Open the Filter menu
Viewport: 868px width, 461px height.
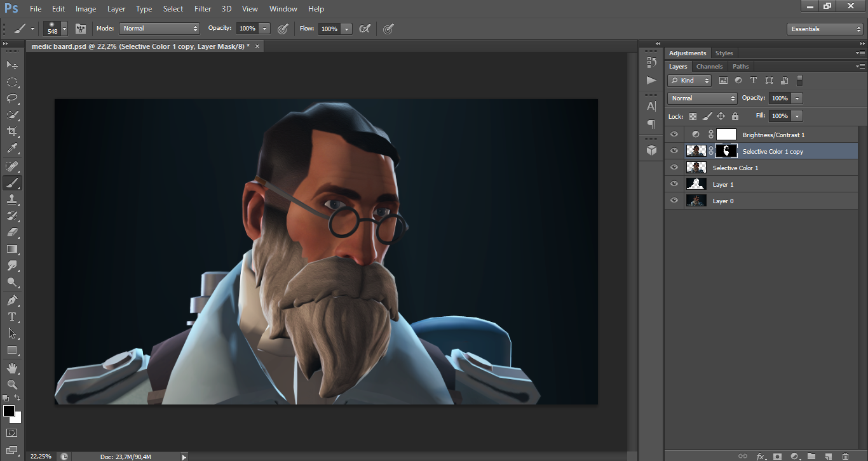point(203,9)
